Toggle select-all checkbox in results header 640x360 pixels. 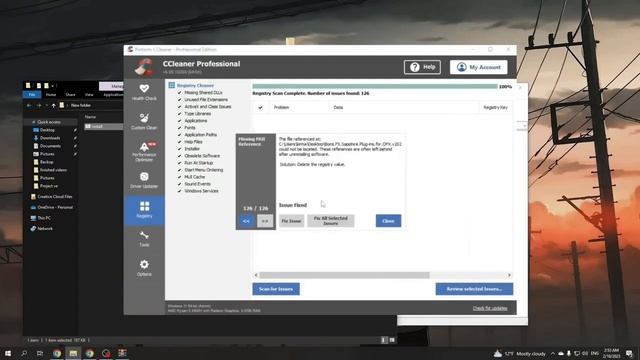[260, 107]
